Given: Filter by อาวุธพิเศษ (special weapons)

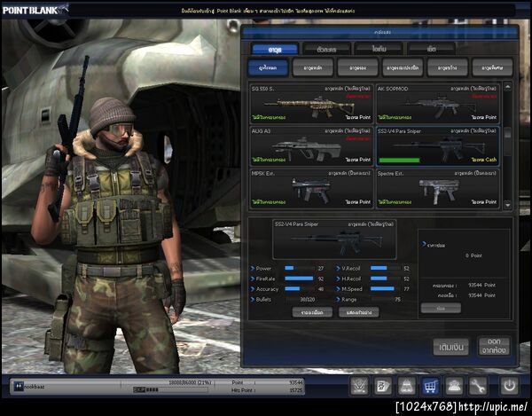Looking at the screenshot, I should 492,67.
